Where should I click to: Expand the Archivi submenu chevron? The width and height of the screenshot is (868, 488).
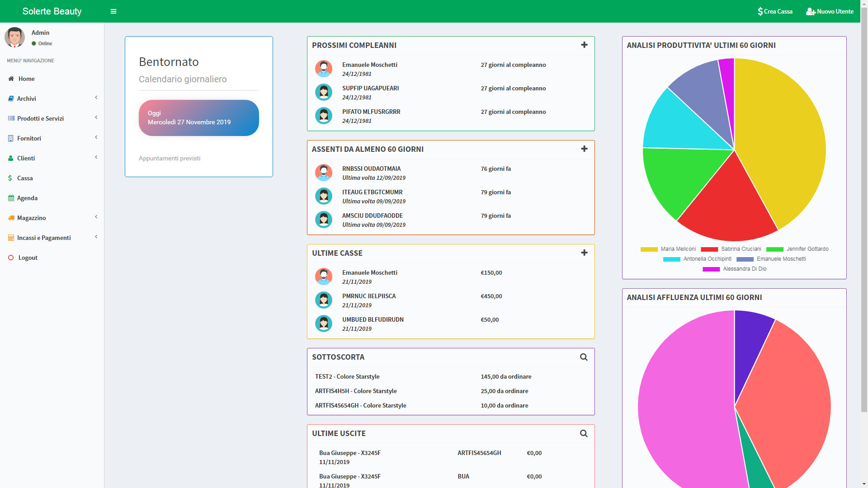click(96, 98)
